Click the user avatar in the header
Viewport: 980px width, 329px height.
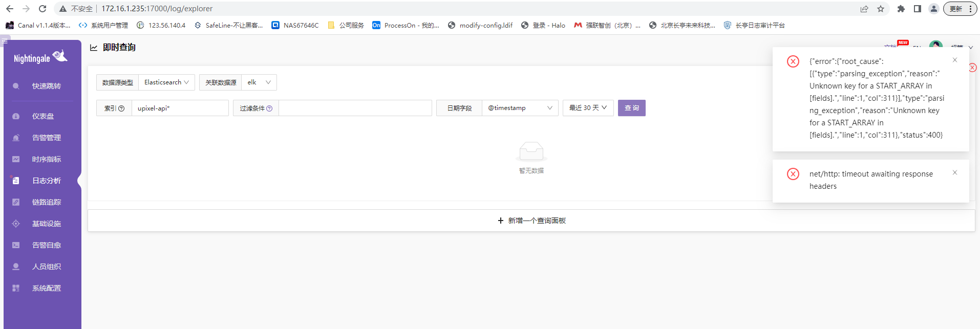pyautogui.click(x=936, y=45)
